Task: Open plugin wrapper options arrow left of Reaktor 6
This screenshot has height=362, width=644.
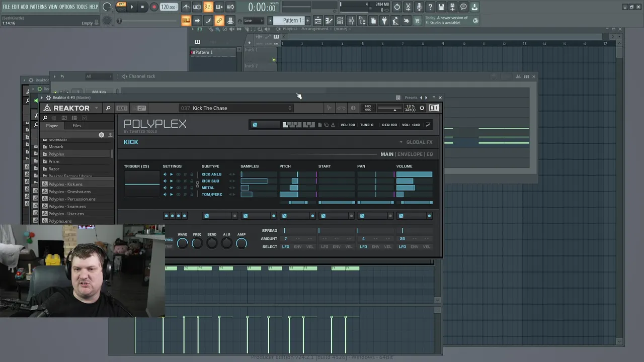Action: (42, 98)
